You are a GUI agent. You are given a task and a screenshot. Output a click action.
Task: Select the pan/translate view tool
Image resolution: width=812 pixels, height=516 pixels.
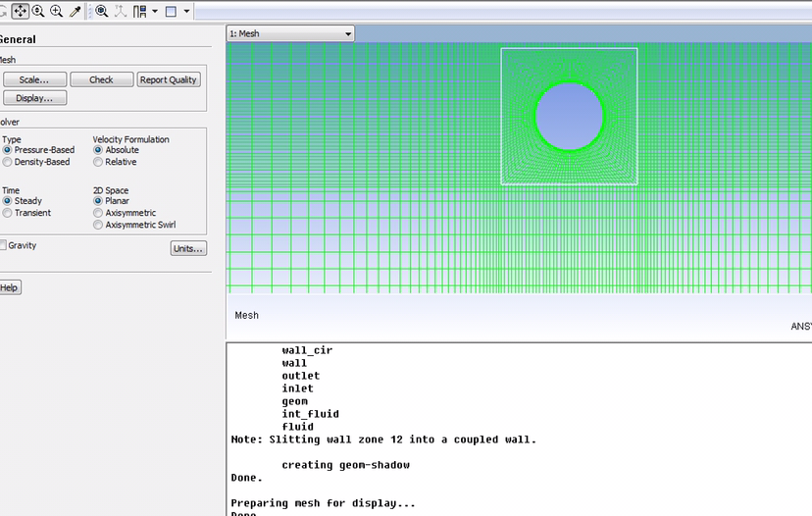(x=20, y=12)
